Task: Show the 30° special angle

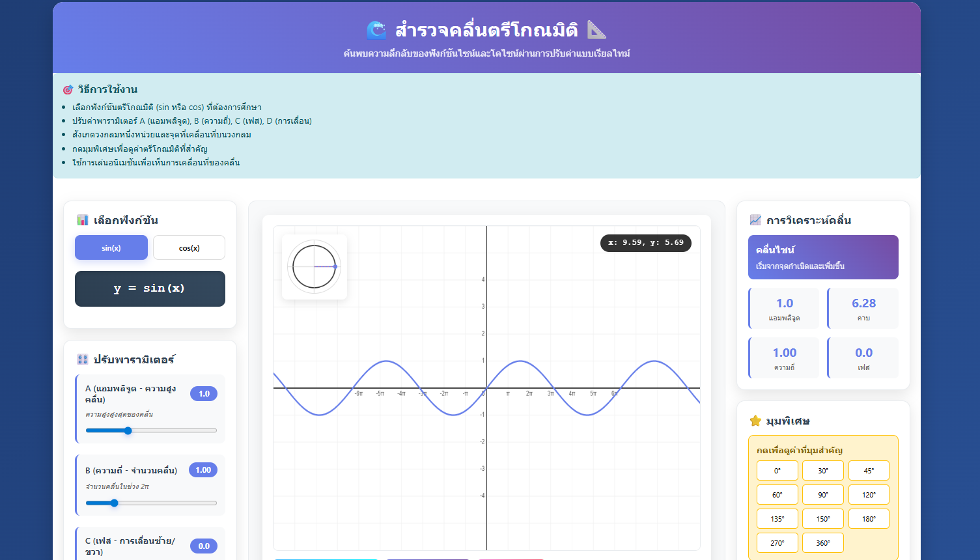Action: [823, 471]
